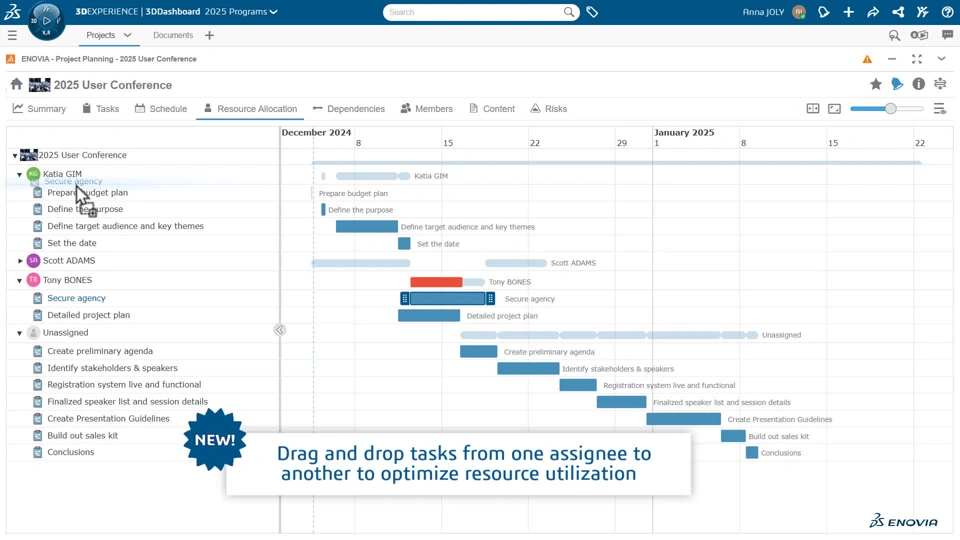Click the plus add icon in top bar
The height and width of the screenshot is (540, 960).
point(849,12)
